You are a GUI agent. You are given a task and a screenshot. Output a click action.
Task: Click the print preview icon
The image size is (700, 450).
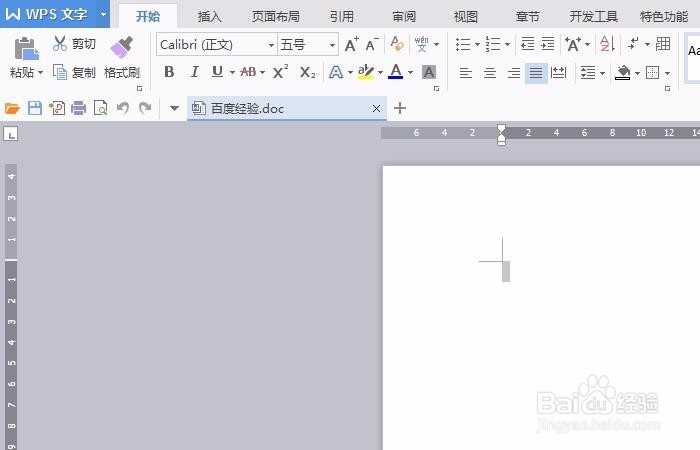click(x=100, y=108)
